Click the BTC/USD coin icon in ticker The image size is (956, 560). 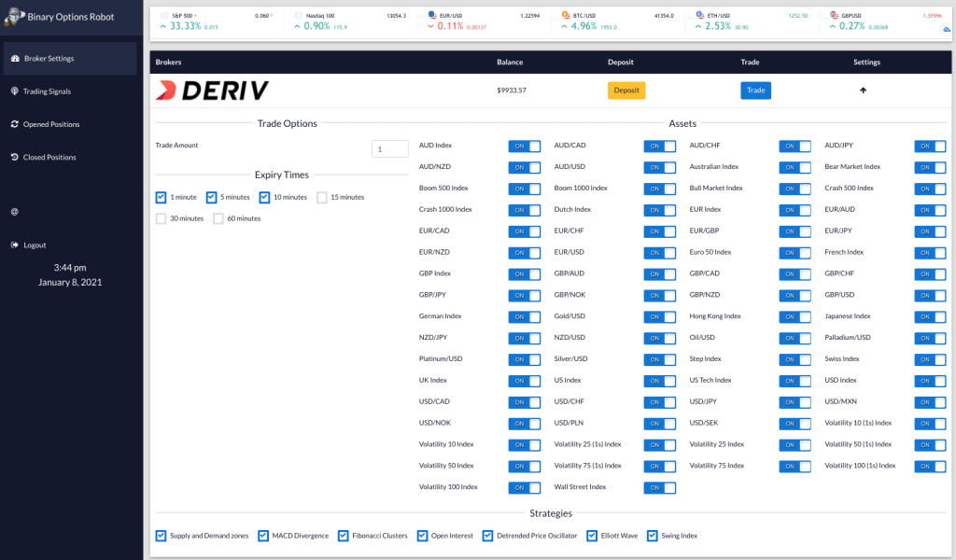566,15
